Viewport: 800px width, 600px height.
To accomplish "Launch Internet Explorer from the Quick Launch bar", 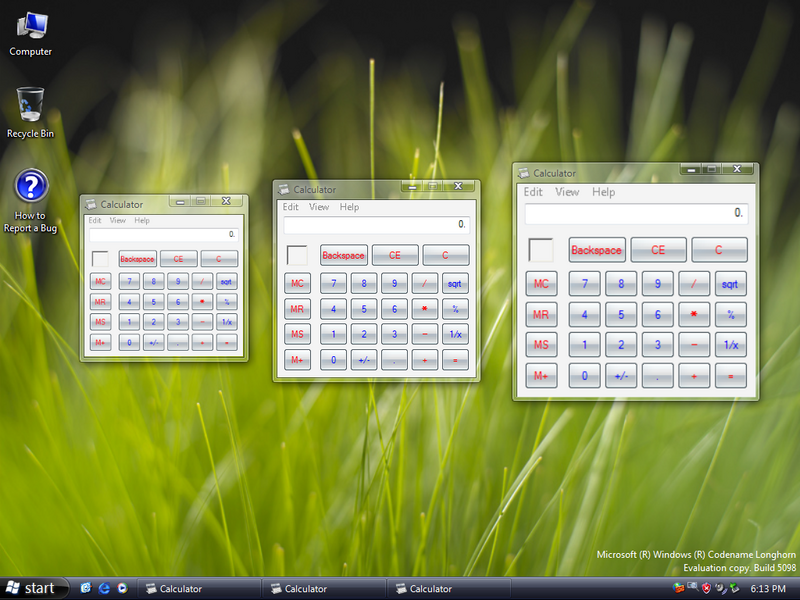I will coord(103,589).
